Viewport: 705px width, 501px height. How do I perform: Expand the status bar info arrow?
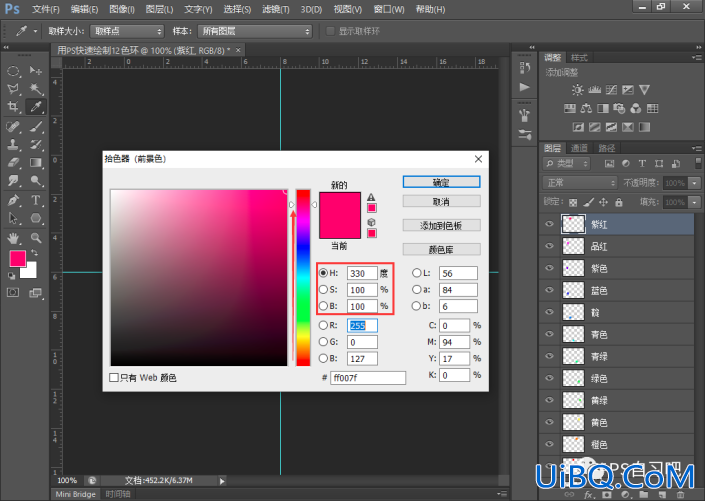(x=222, y=481)
